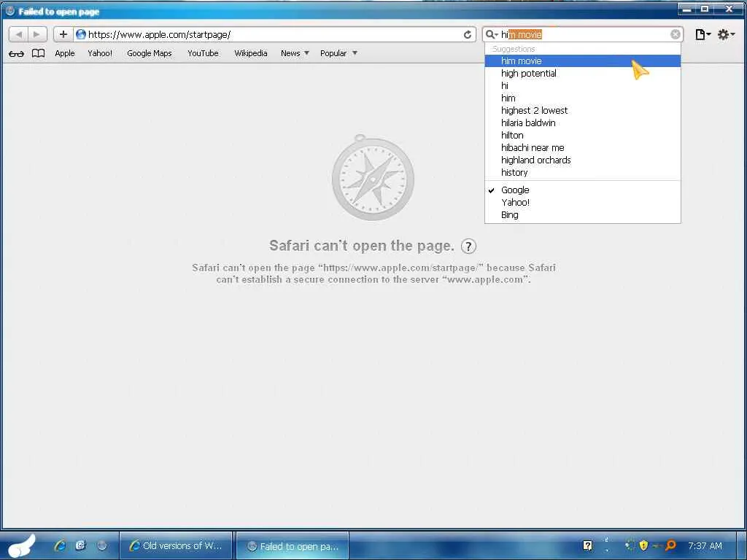Click inside the search field text
The width and height of the screenshot is (747, 560).
click(584, 34)
